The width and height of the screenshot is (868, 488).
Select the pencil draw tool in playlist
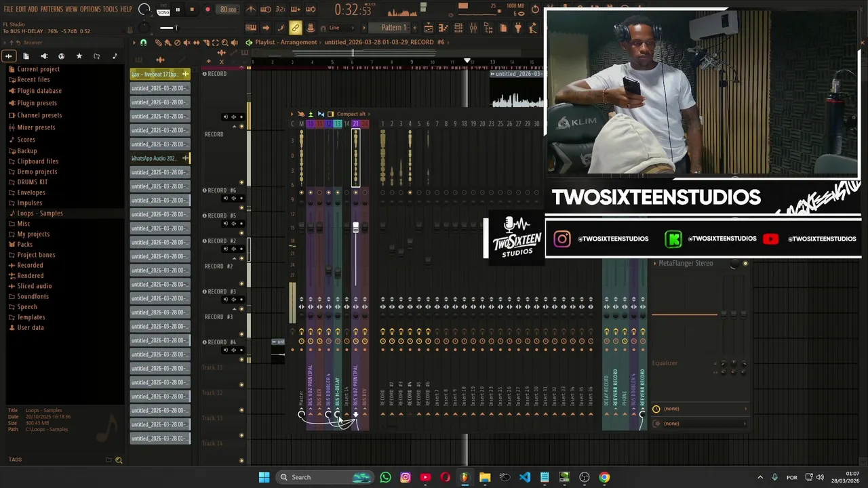click(x=158, y=43)
